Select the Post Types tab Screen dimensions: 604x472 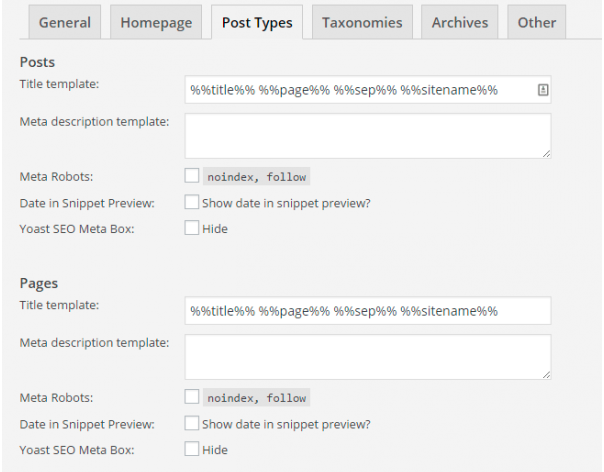(257, 23)
